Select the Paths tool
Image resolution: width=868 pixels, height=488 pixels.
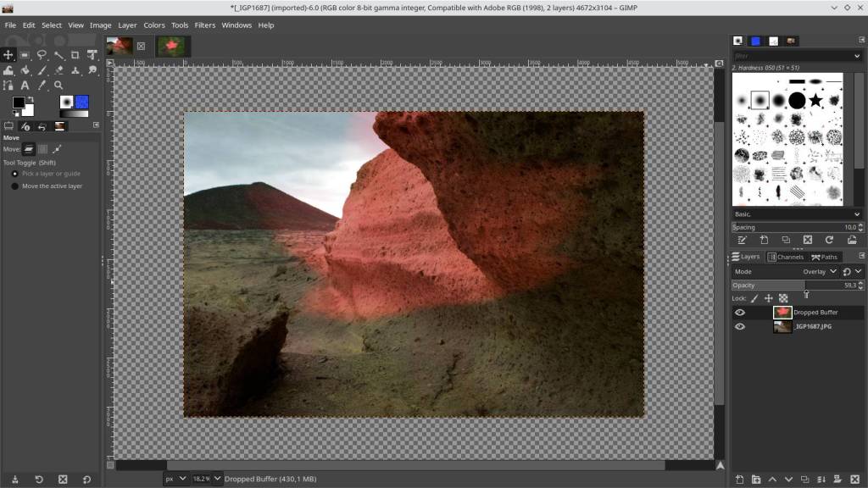(8, 86)
